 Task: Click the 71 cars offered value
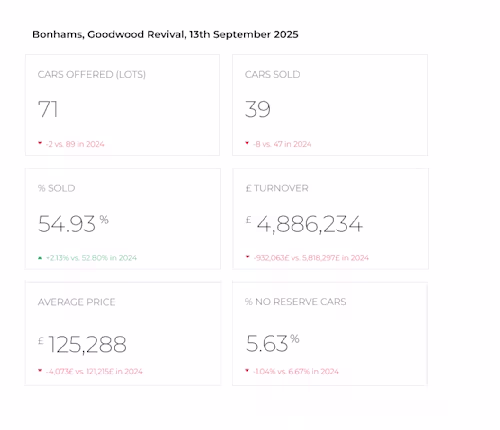(48, 109)
